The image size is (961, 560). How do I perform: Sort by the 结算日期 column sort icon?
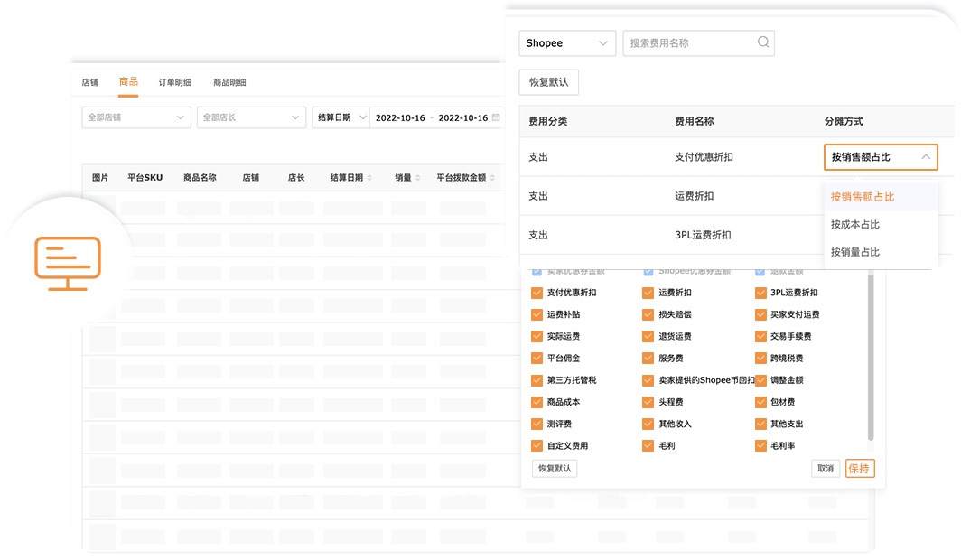(x=369, y=179)
